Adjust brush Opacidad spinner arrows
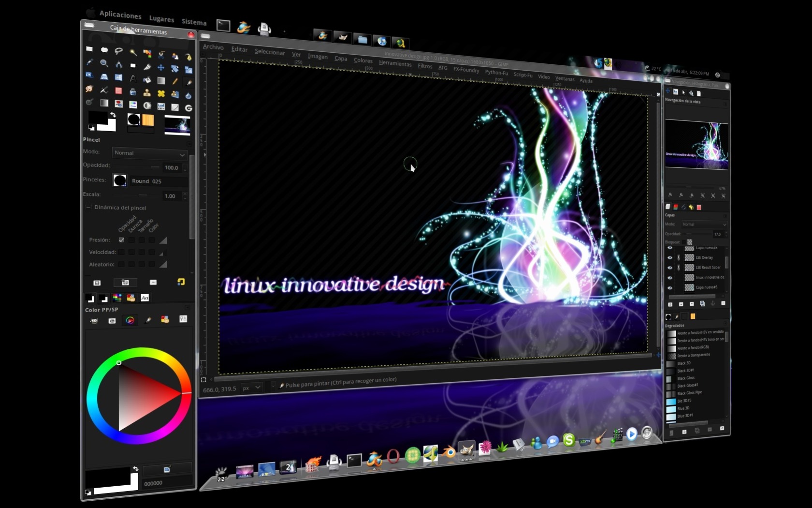Screen dimensions: 812x508 184,168
